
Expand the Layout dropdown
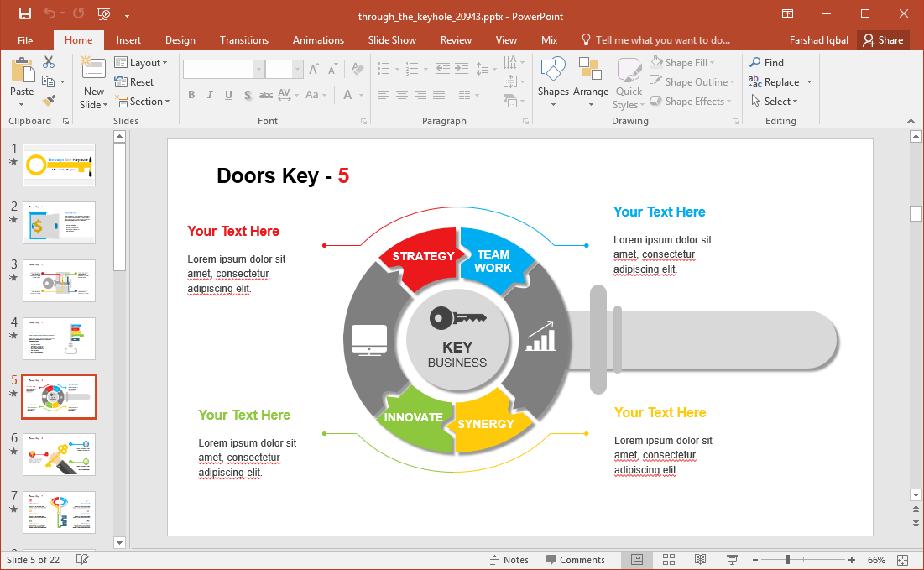[x=141, y=63]
